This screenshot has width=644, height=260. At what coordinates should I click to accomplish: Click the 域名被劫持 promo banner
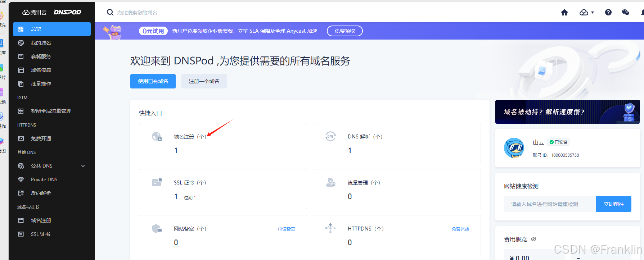(567, 112)
